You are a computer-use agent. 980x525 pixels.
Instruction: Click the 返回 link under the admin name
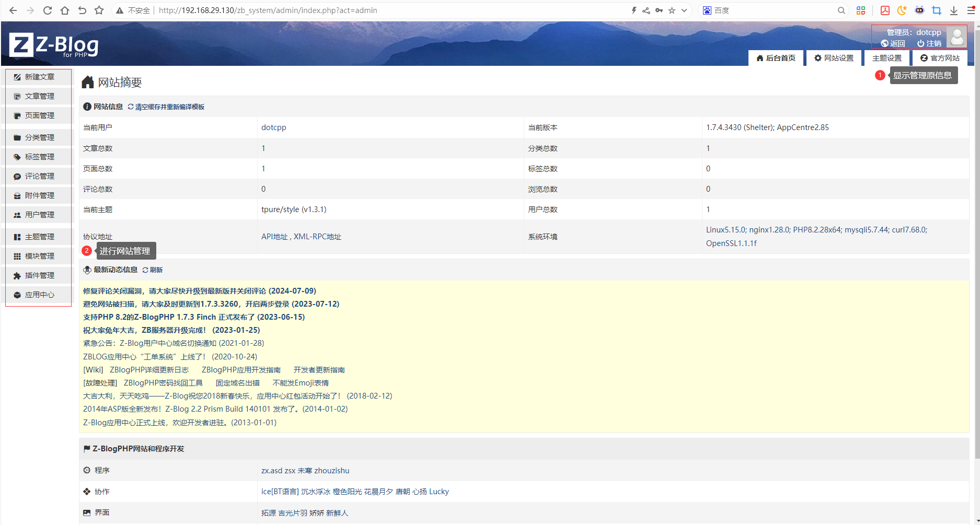893,43
